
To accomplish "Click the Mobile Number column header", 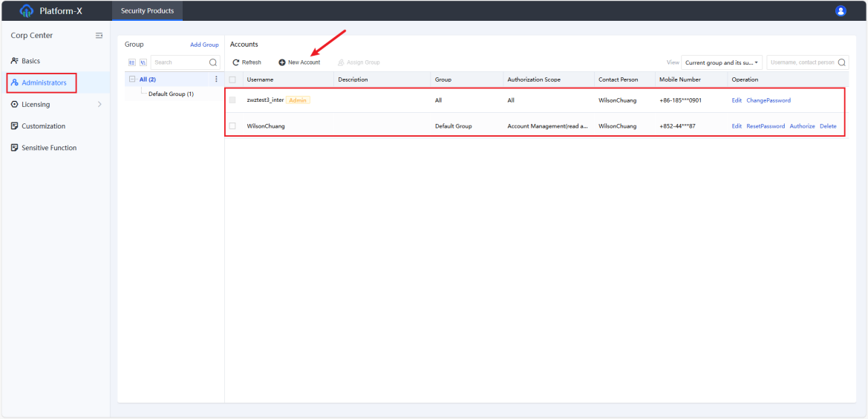I will tap(680, 79).
